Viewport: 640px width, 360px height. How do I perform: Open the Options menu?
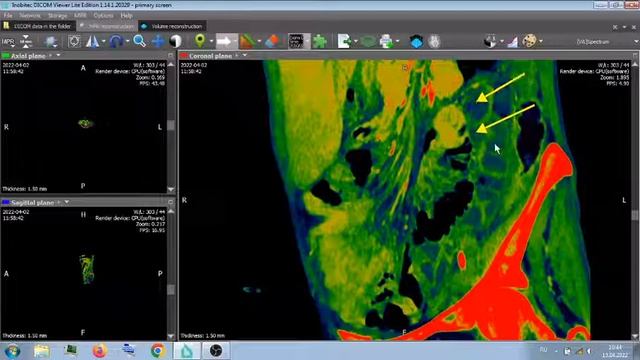103,16
